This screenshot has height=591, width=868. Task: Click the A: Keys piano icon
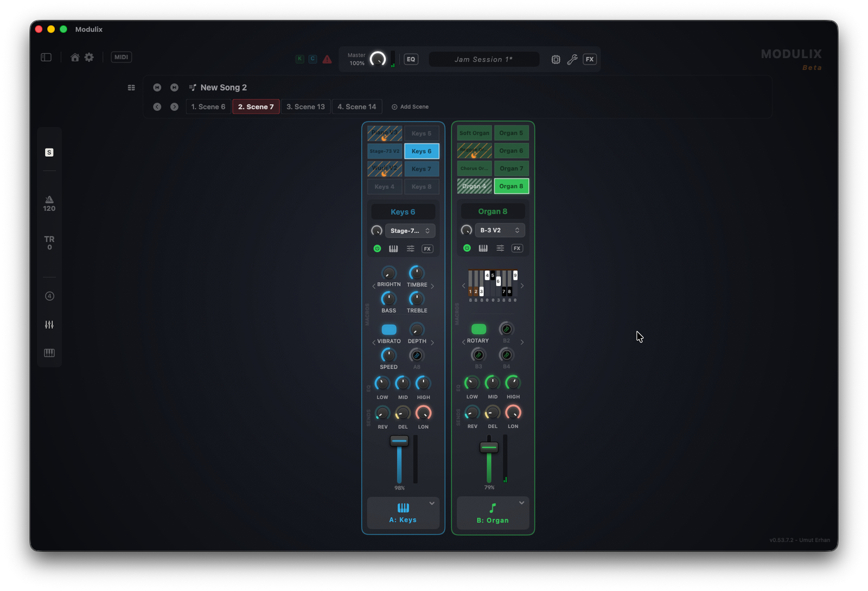pos(403,508)
